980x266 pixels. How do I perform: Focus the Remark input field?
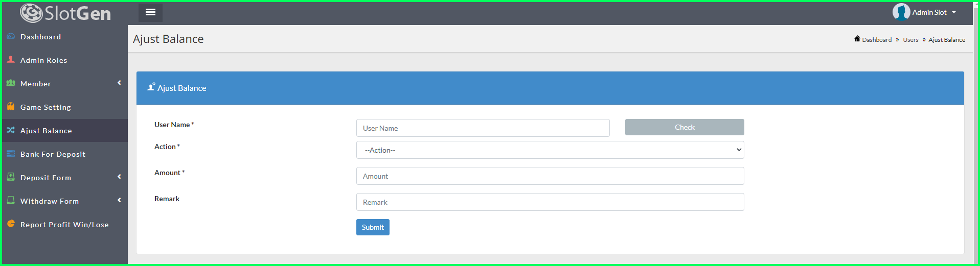[550, 202]
